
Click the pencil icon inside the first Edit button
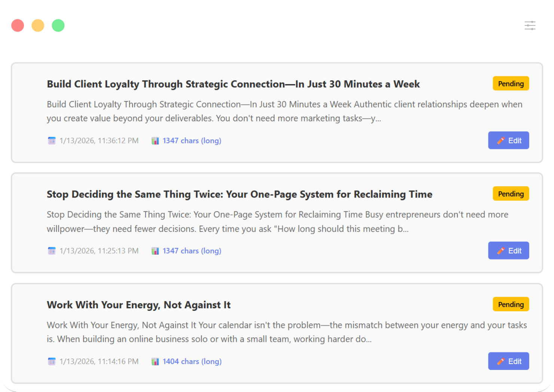502,140
